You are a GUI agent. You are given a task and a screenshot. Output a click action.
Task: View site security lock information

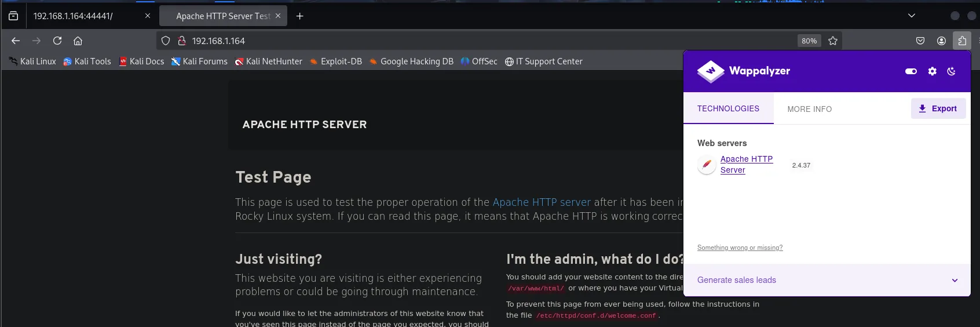click(x=181, y=41)
